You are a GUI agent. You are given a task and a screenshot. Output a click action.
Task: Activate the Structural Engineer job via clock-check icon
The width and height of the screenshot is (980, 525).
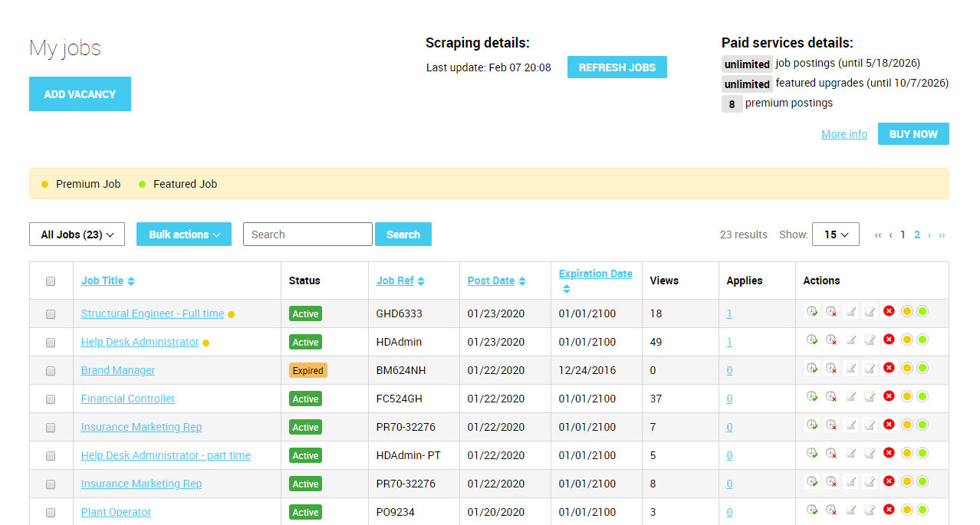pyautogui.click(x=812, y=311)
